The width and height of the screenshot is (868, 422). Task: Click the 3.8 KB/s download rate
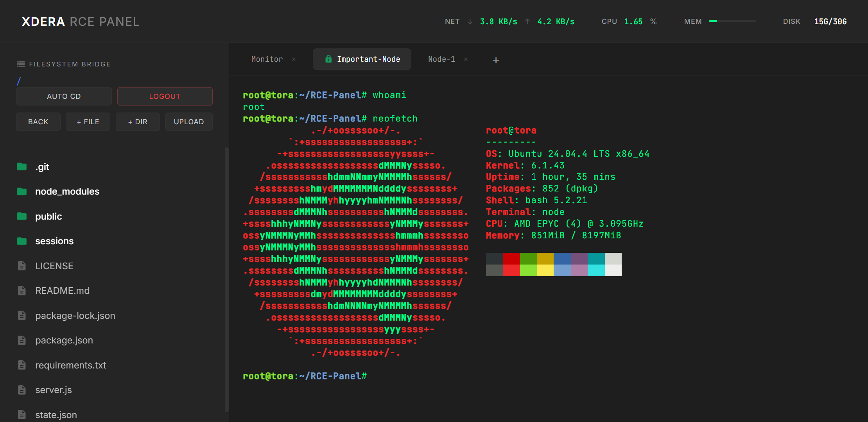point(499,21)
